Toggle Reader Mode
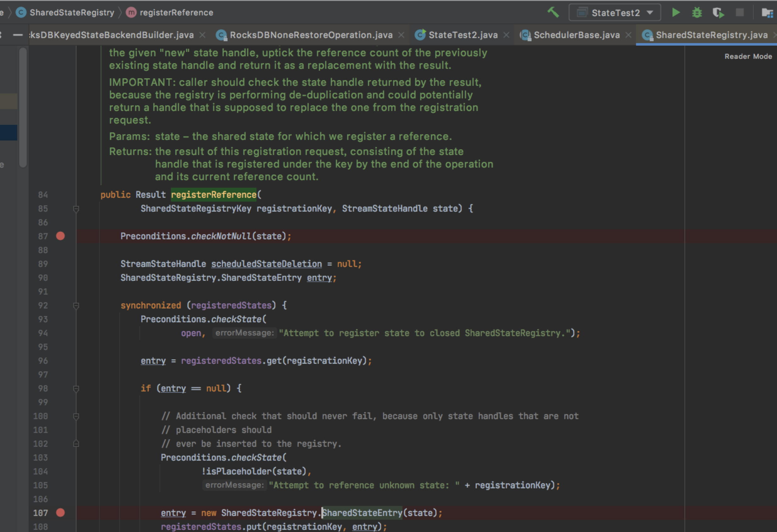777x532 pixels. (x=748, y=57)
